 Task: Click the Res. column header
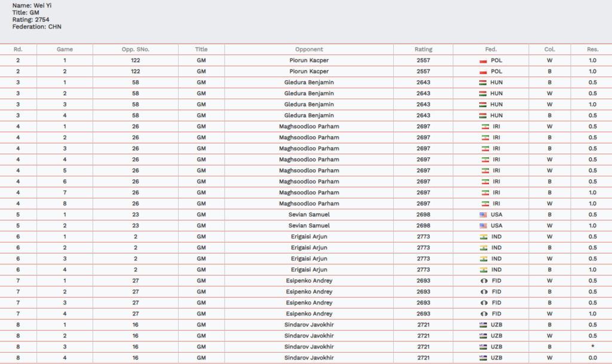592,50
